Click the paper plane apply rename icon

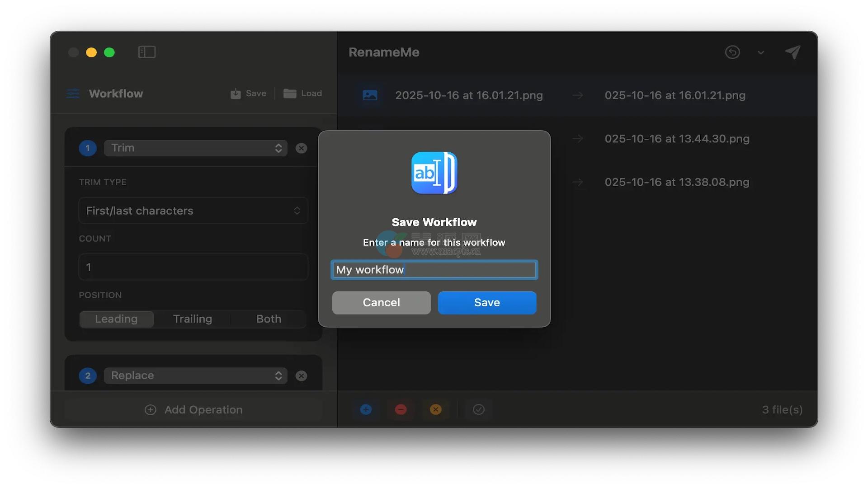[793, 52]
